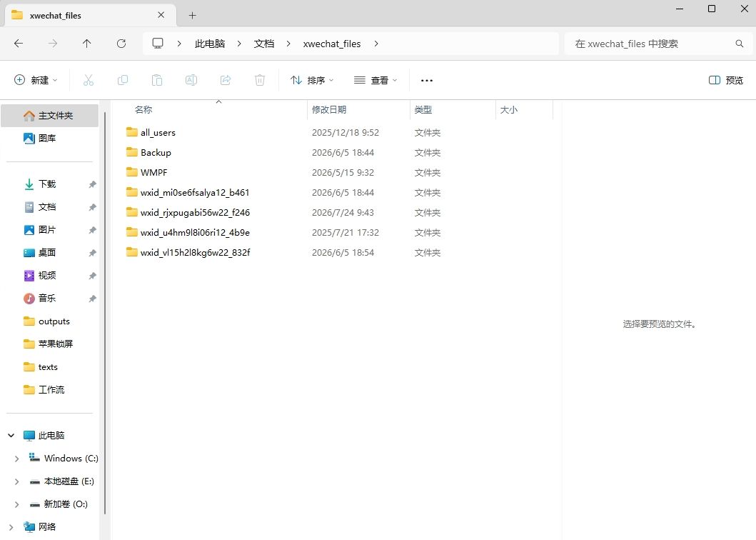The width and height of the screenshot is (756, 540).
Task: Click the Copy icon in toolbar
Action: (123, 80)
